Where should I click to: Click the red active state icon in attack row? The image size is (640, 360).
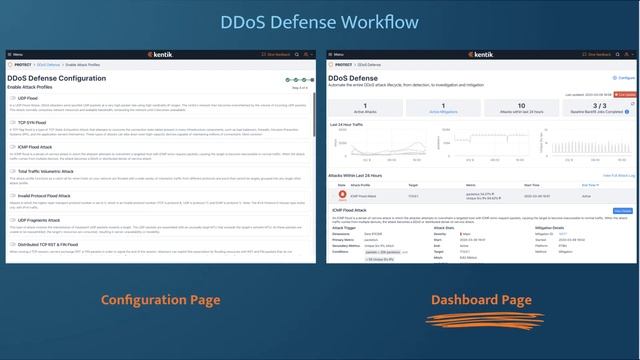342,195
